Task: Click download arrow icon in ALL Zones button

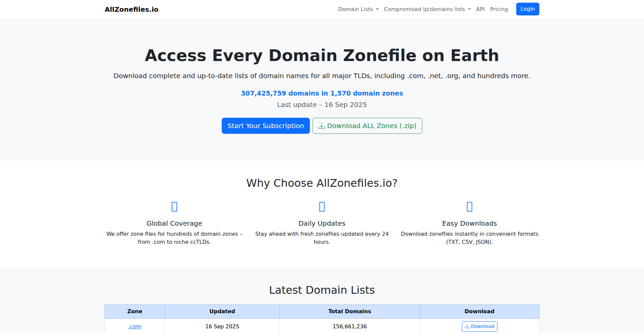Action: [322, 126]
